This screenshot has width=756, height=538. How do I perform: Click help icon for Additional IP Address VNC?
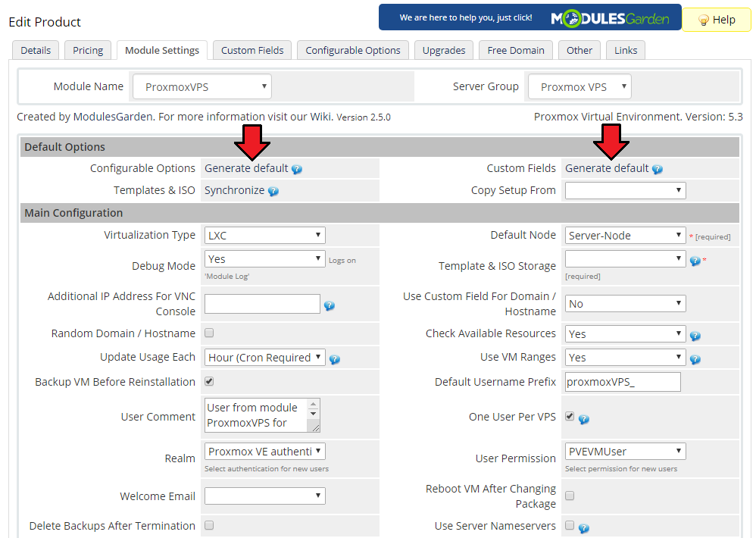tap(330, 305)
